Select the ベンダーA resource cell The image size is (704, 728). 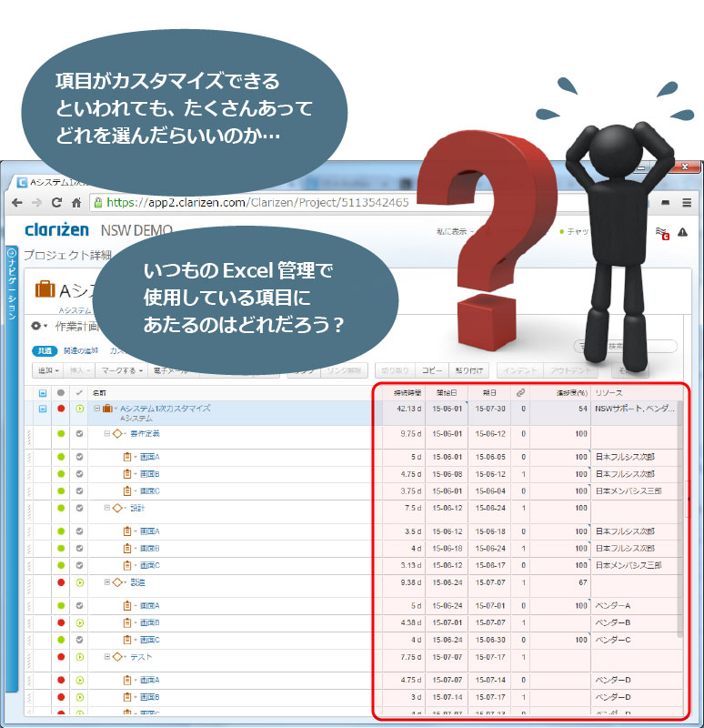tap(636, 605)
